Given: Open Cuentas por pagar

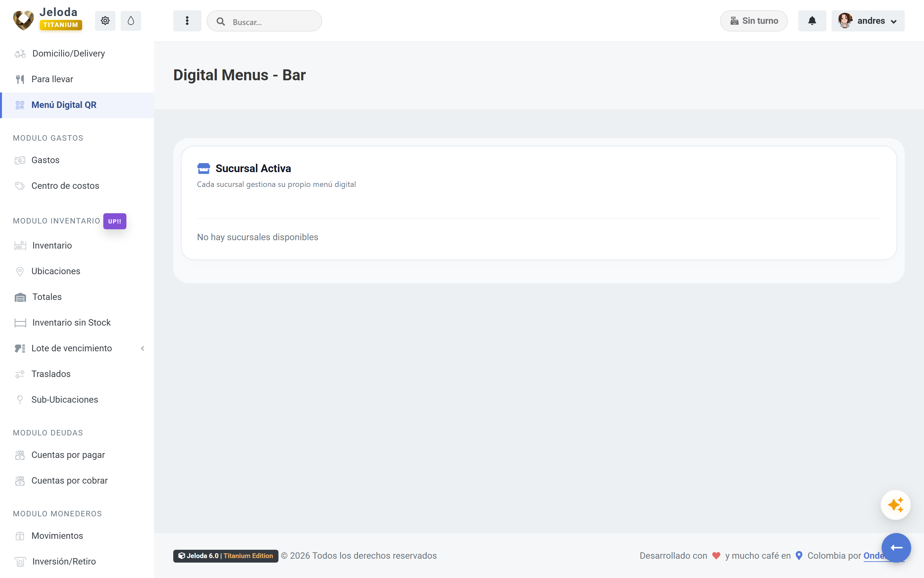Looking at the screenshot, I should coord(77,455).
